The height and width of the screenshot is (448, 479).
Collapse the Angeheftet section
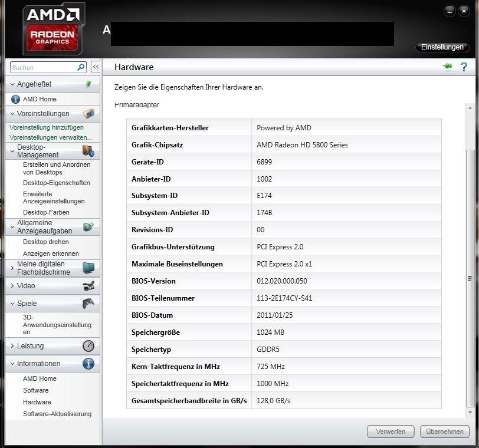12,84
